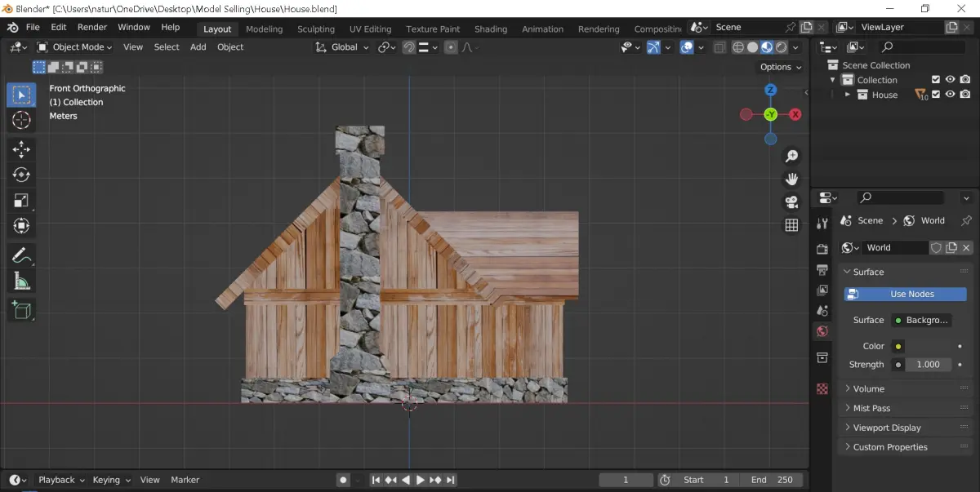The image size is (980, 492).
Task: Open the Object Mode dropdown
Action: pos(75,47)
